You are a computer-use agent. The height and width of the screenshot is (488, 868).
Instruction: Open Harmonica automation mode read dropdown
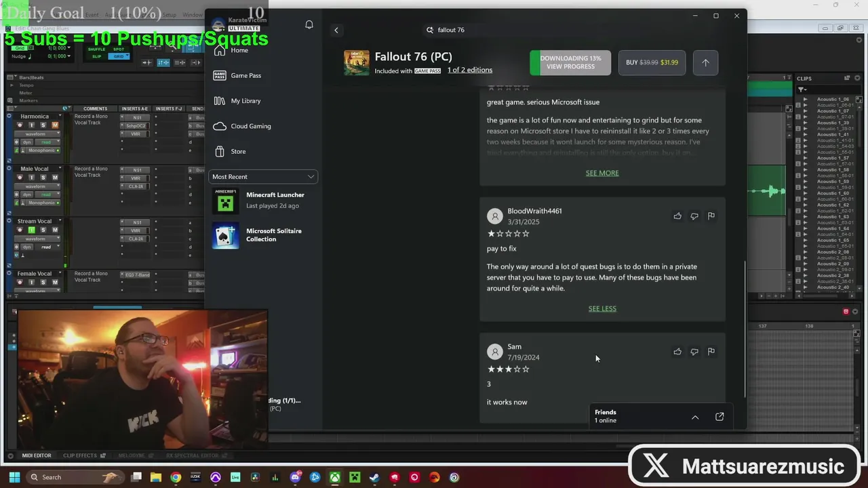[x=47, y=142]
